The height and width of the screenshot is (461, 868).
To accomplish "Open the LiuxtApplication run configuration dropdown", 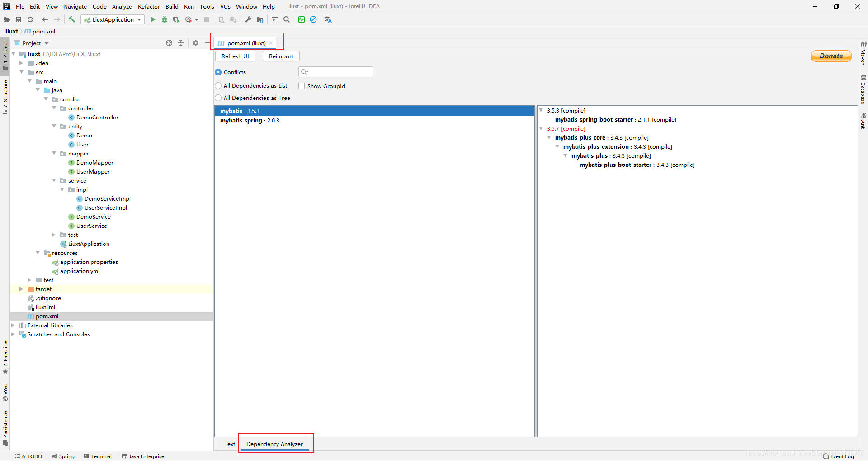I will [113, 19].
